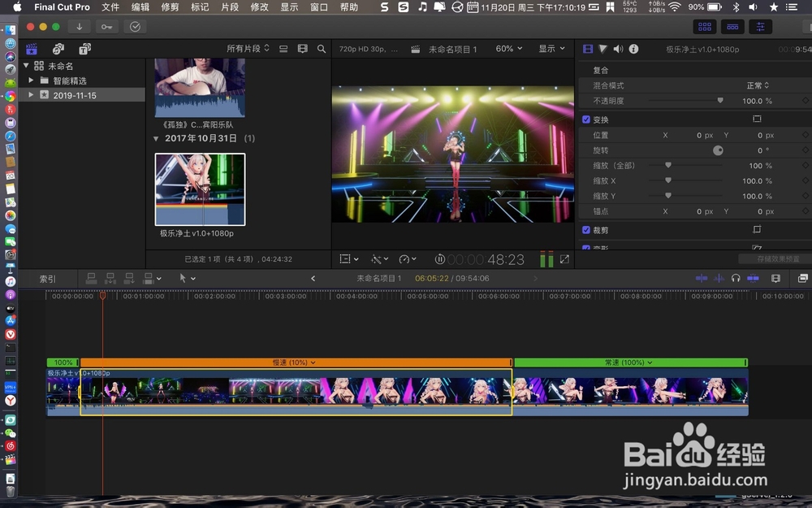Viewport: 812px width, 508px height.
Task: Open timeline clip appearance options
Action: 775,278
